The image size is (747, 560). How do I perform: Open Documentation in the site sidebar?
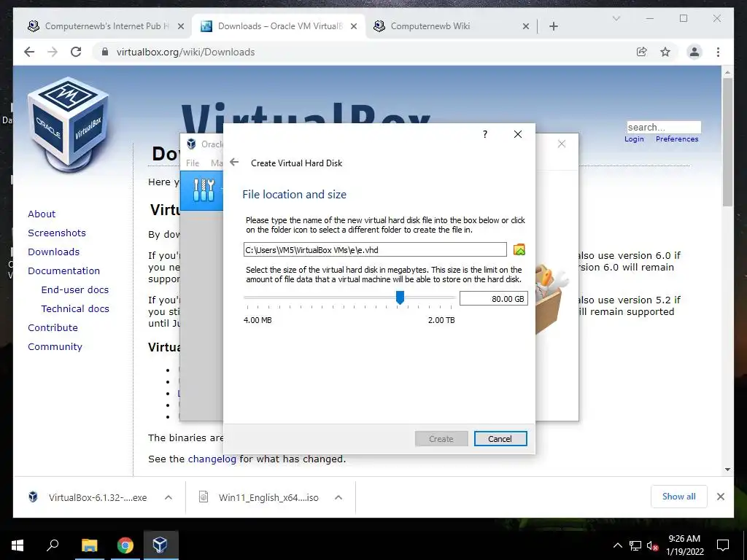[64, 271]
